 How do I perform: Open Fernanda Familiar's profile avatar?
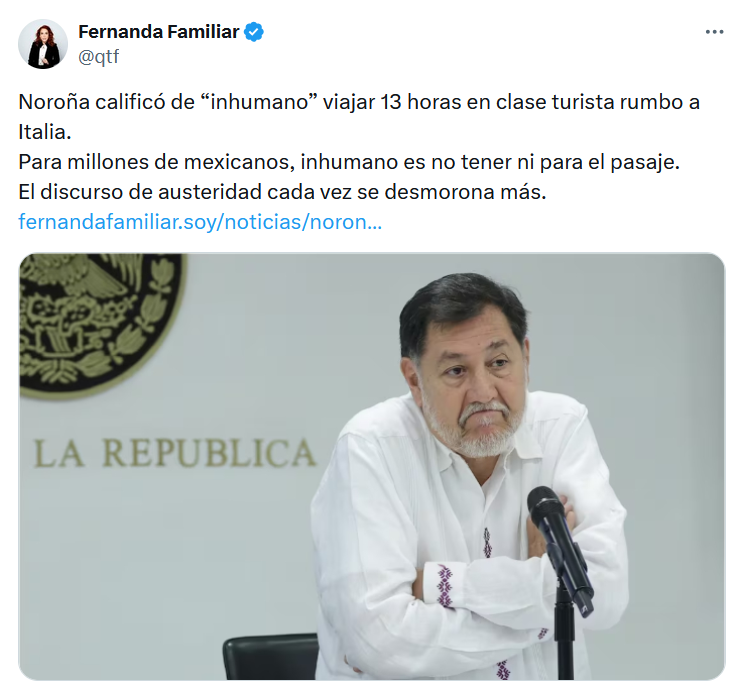(x=43, y=44)
